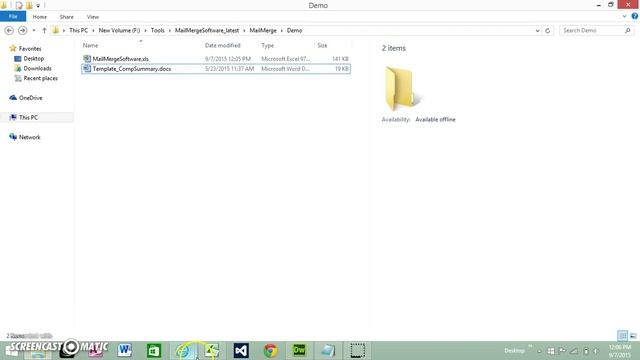
Task: Open Dreamweaver from taskbar
Action: point(299,350)
